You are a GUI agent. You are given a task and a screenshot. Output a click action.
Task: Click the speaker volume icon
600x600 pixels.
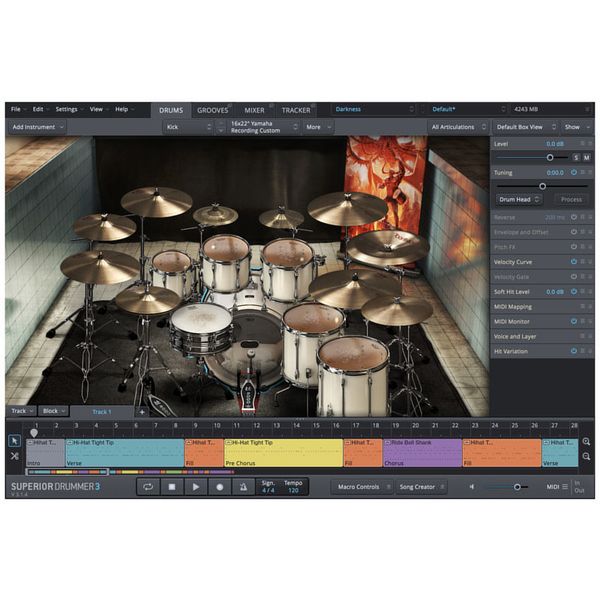click(x=472, y=487)
